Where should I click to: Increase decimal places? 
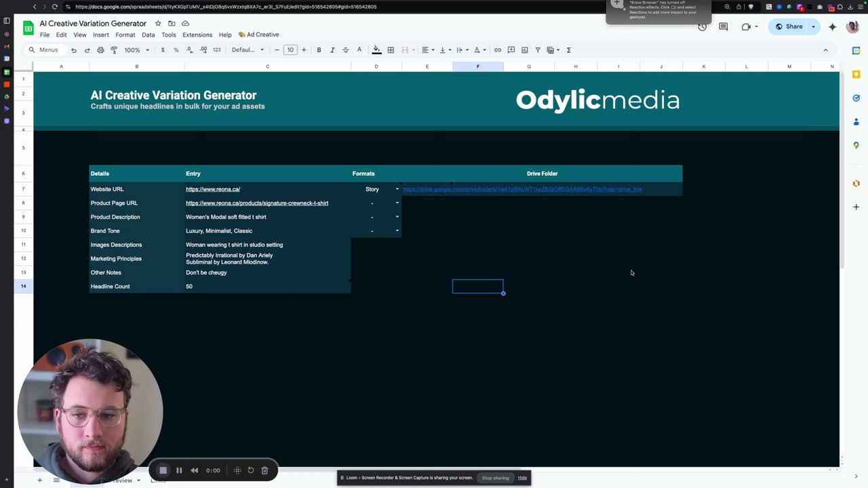pyautogui.click(x=203, y=50)
